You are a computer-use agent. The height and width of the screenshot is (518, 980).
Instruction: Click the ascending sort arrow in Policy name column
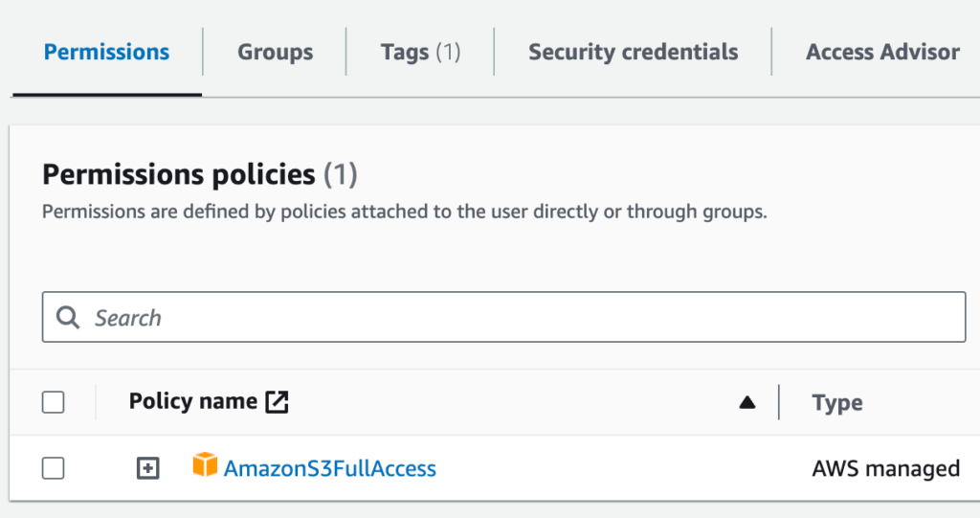coord(747,403)
